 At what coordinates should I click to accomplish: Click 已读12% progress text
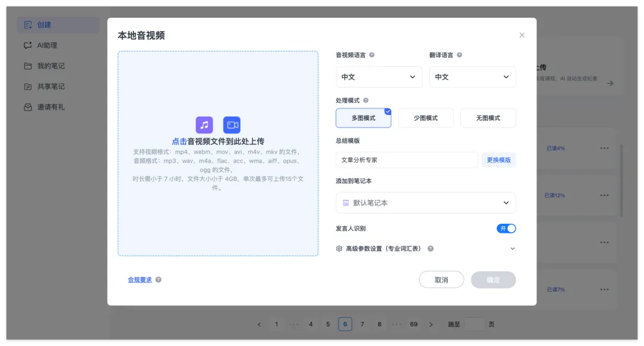(555, 195)
